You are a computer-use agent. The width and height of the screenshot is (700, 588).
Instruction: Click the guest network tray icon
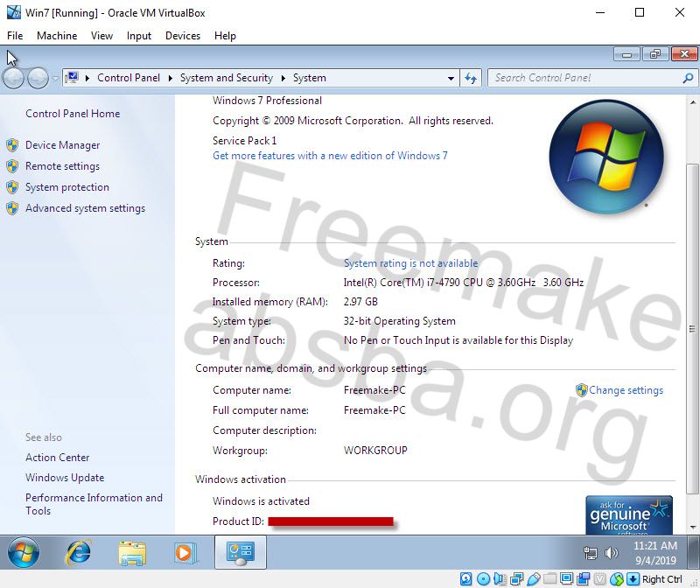click(590, 553)
